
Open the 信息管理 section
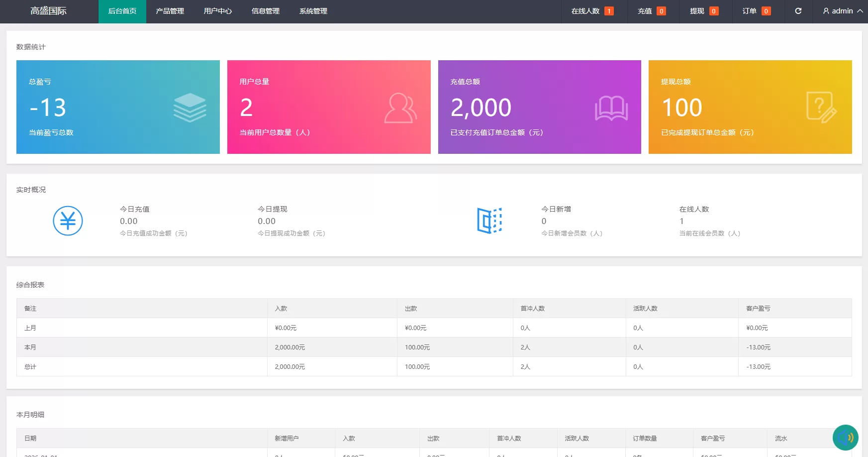point(265,10)
